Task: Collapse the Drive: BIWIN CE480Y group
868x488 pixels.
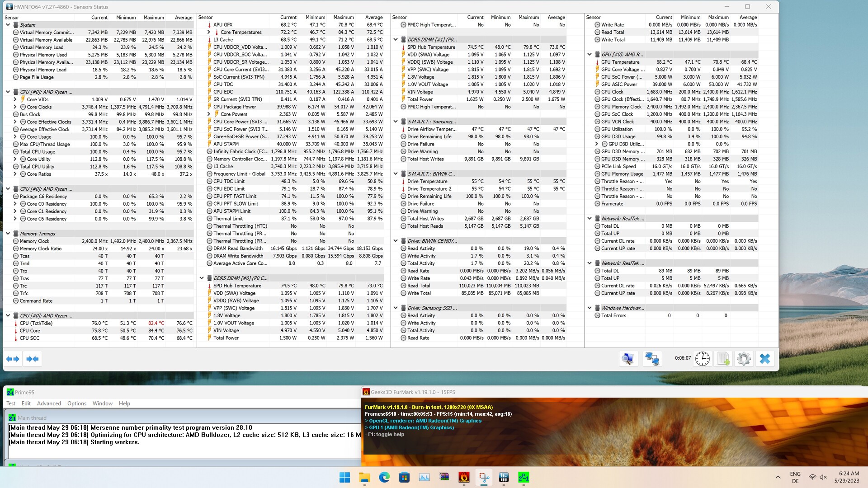Action: (x=396, y=241)
